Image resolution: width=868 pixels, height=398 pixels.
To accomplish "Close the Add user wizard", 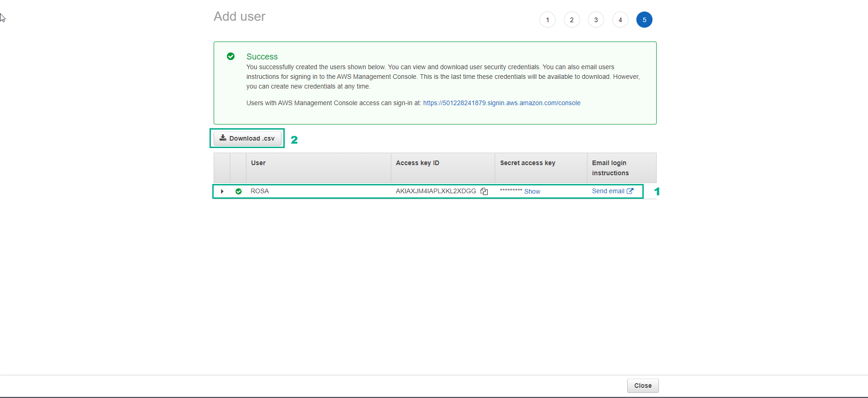I will pos(643,386).
